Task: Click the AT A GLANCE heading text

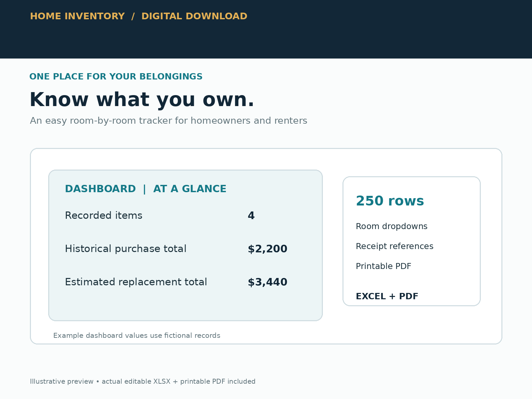Action: pyautogui.click(x=190, y=189)
